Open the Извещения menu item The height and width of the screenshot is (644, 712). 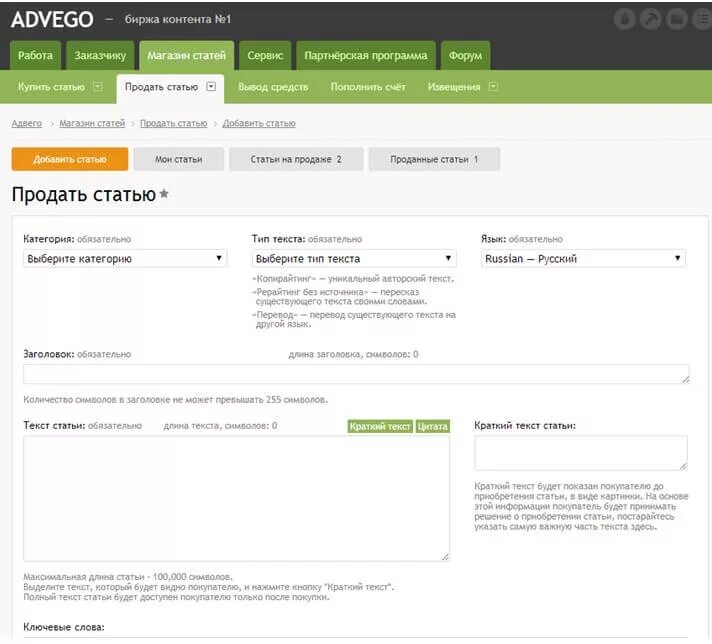tap(454, 87)
